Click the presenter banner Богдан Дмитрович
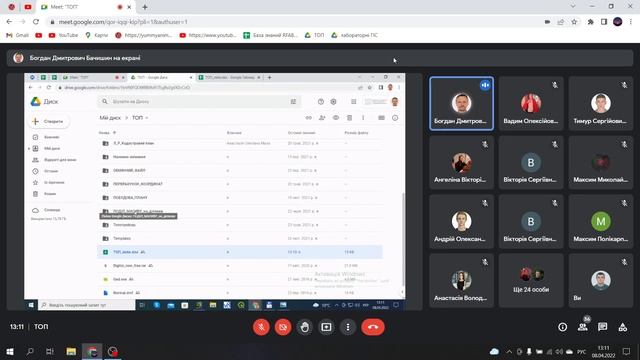 click(320, 58)
